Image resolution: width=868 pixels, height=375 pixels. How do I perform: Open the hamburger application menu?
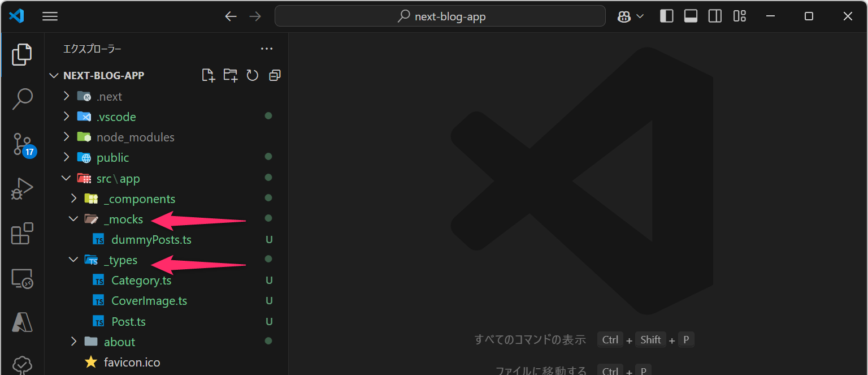pyautogui.click(x=50, y=16)
